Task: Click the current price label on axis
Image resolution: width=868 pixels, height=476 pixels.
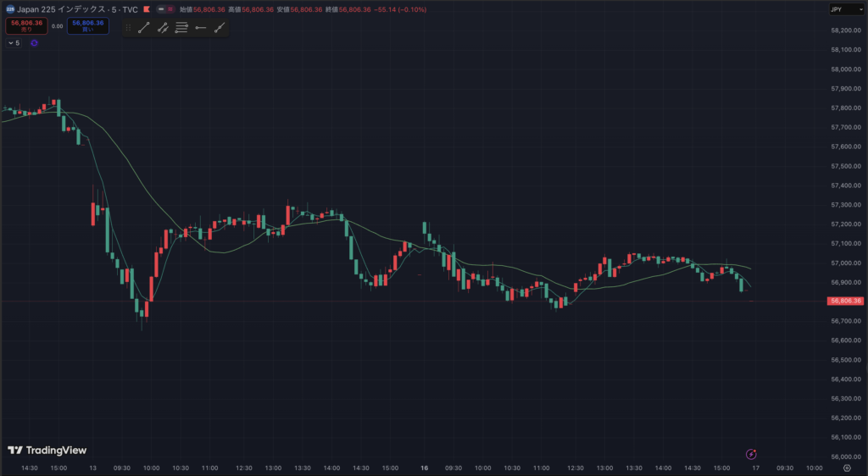Action: [845, 301]
